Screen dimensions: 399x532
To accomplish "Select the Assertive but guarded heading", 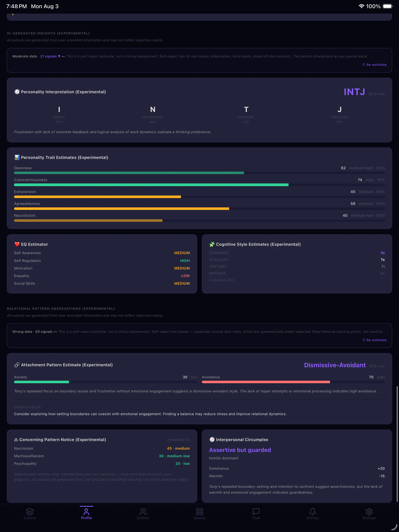I will pyautogui.click(x=240, y=450).
